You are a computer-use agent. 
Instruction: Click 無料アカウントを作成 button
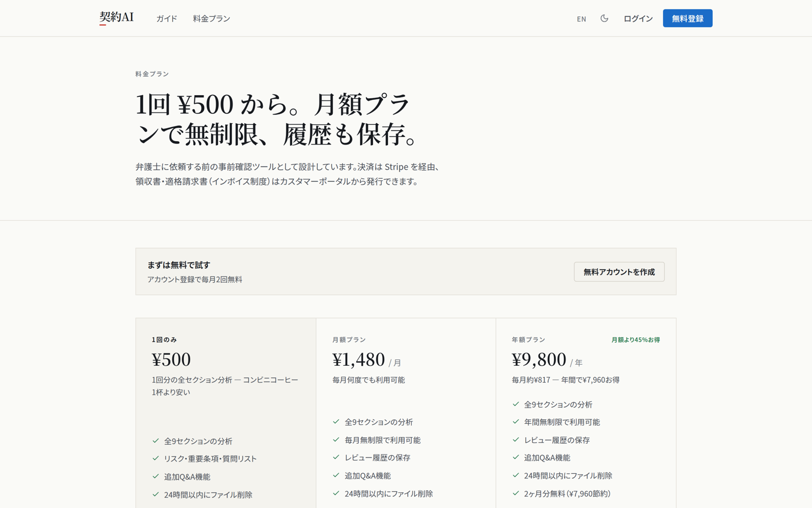[619, 272]
